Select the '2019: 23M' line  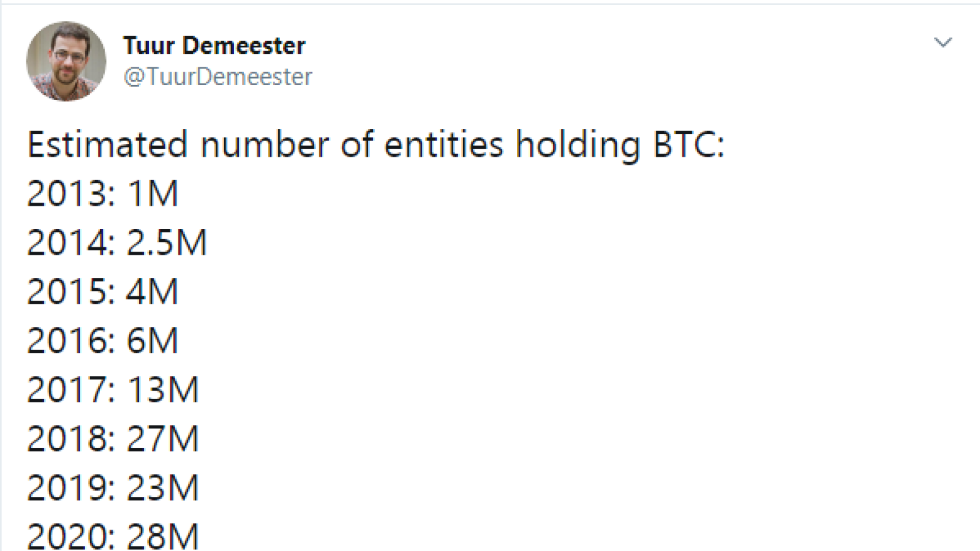113,487
